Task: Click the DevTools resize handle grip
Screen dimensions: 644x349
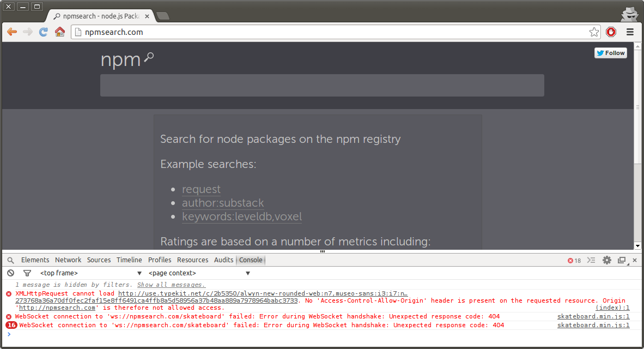Action: pos(323,251)
